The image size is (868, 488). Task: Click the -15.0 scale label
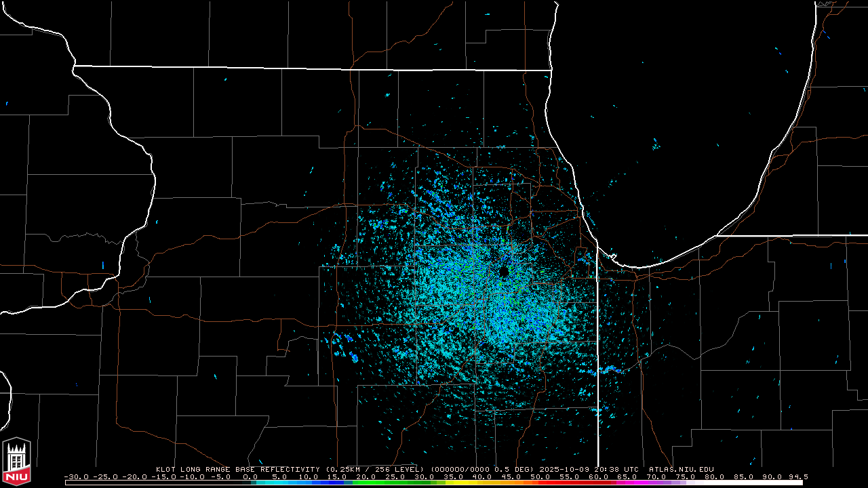pyautogui.click(x=163, y=477)
